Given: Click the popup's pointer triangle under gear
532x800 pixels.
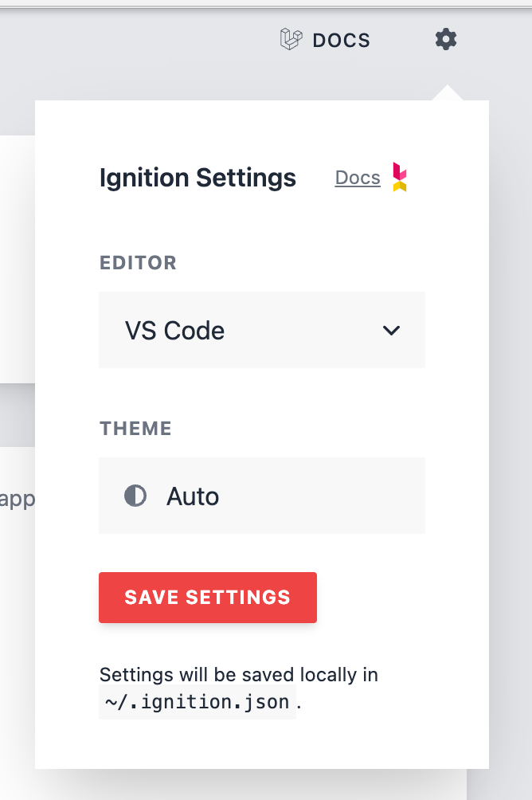Looking at the screenshot, I should coord(448,93).
